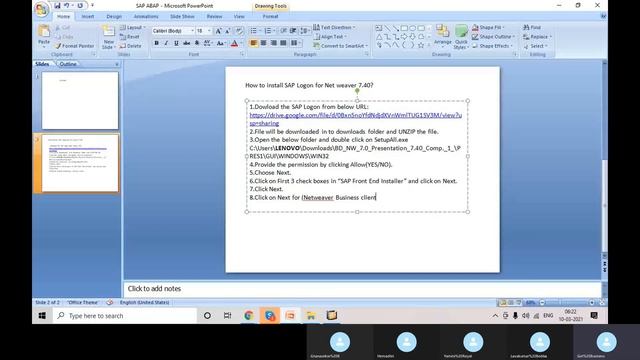
Task: Open the Google Drive download link
Action: [x=356, y=119]
